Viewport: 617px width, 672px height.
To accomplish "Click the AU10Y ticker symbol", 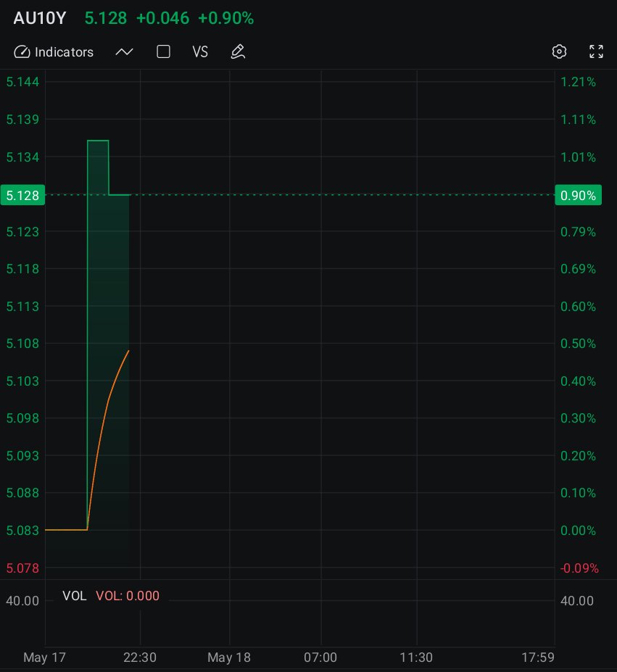I will 40,18.
